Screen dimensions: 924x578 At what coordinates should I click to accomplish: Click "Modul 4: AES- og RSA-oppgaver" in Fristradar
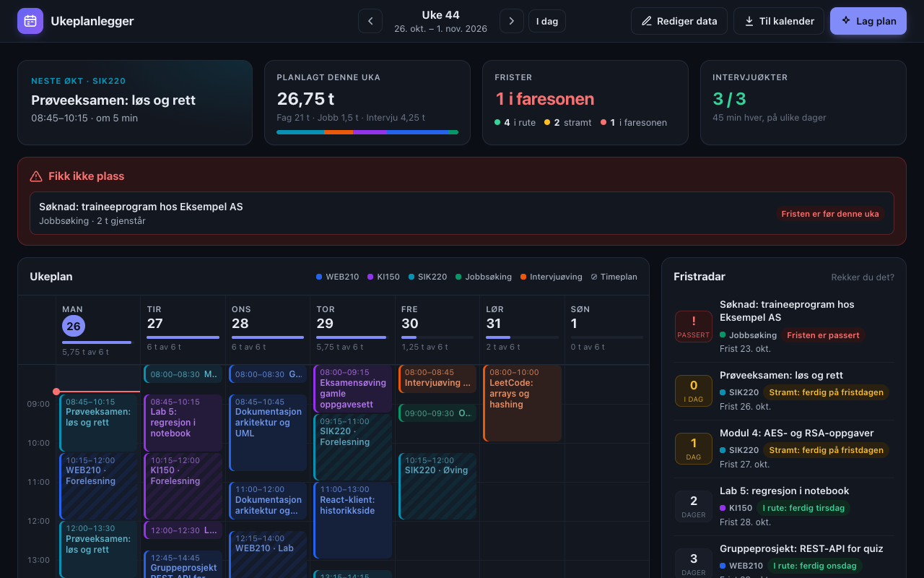797,433
